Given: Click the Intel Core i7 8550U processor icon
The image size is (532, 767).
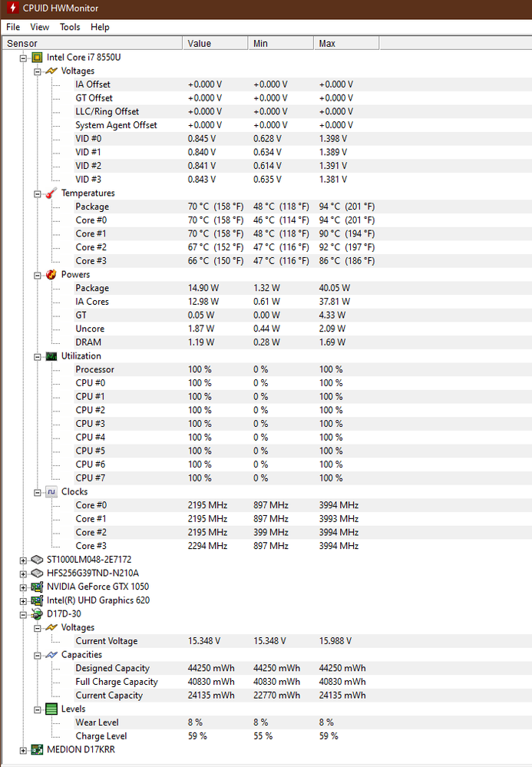Looking at the screenshot, I should tap(37, 58).
